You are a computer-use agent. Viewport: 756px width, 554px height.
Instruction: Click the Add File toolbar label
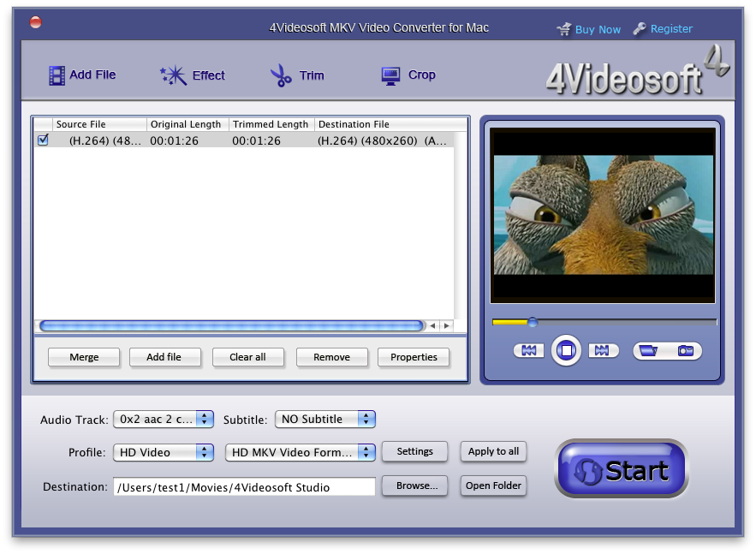point(92,74)
